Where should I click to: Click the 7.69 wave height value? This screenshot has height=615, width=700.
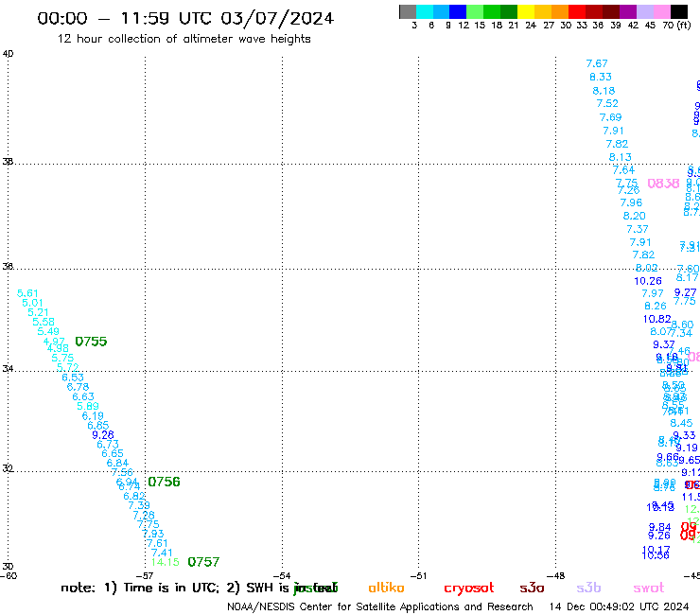click(x=611, y=117)
